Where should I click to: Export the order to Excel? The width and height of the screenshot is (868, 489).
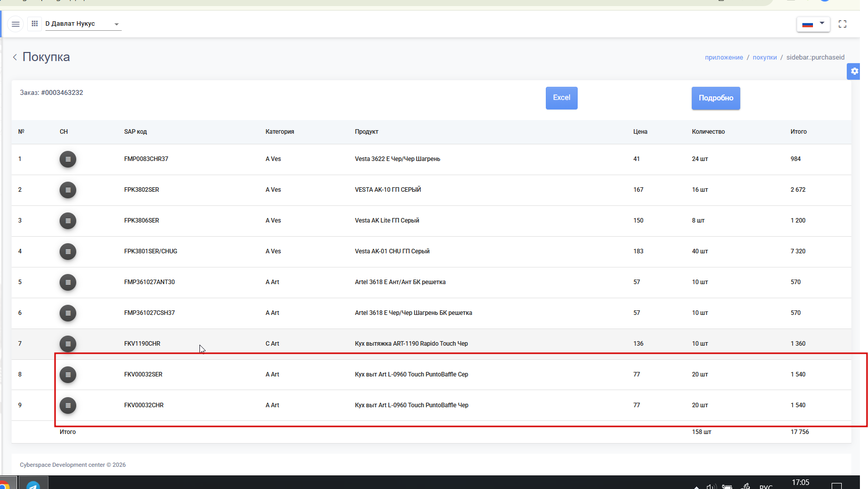pos(561,98)
